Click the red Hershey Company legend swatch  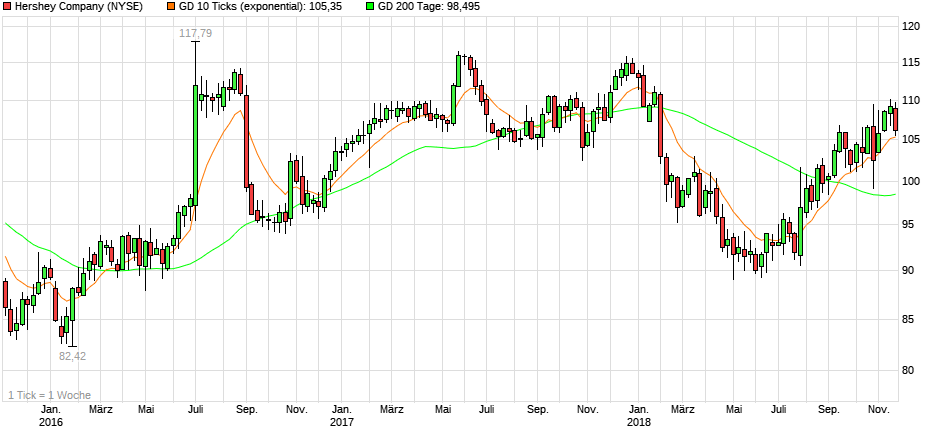[x=7, y=7]
